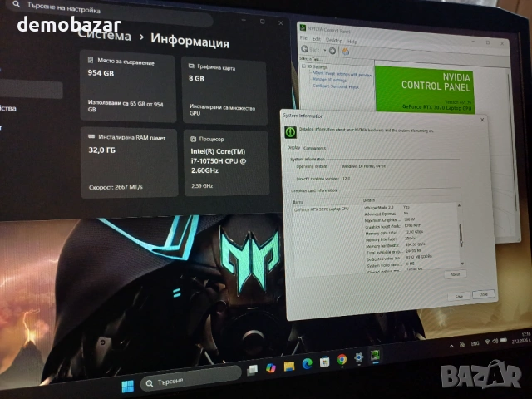
Task: Open the Edit menu in NVIDIA Control Panel
Action: coord(316,39)
